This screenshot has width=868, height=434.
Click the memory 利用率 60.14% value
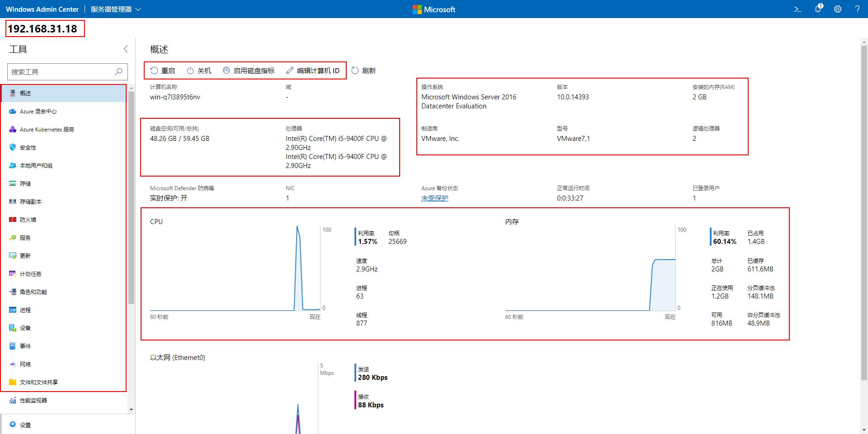tap(725, 242)
